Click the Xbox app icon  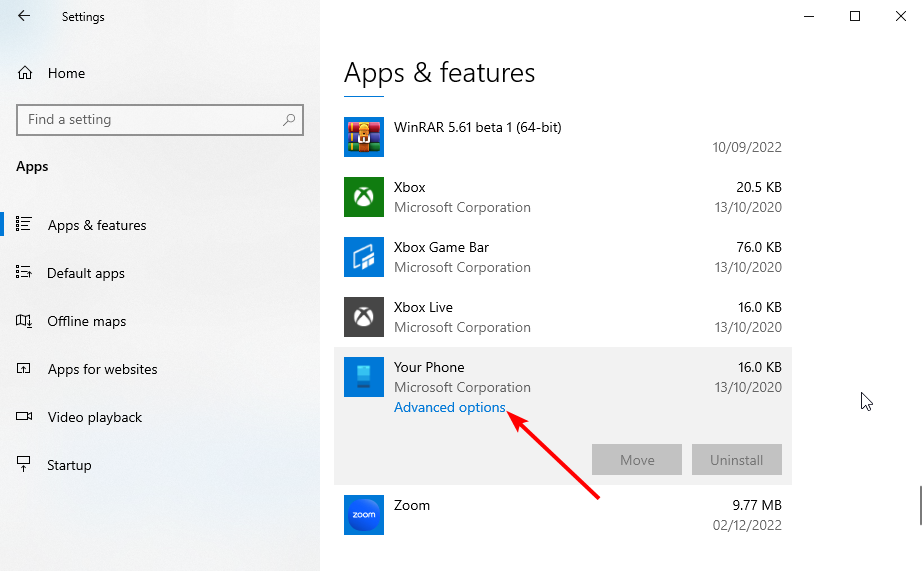click(x=364, y=197)
